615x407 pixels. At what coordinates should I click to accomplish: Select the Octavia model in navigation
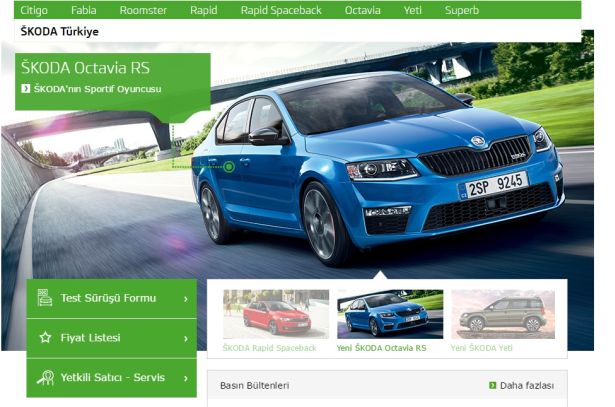[x=362, y=10]
